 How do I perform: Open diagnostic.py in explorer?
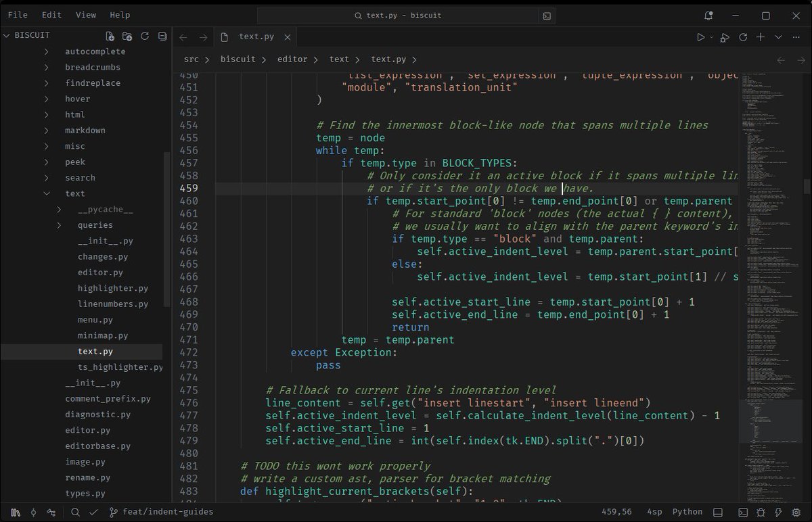(x=97, y=414)
